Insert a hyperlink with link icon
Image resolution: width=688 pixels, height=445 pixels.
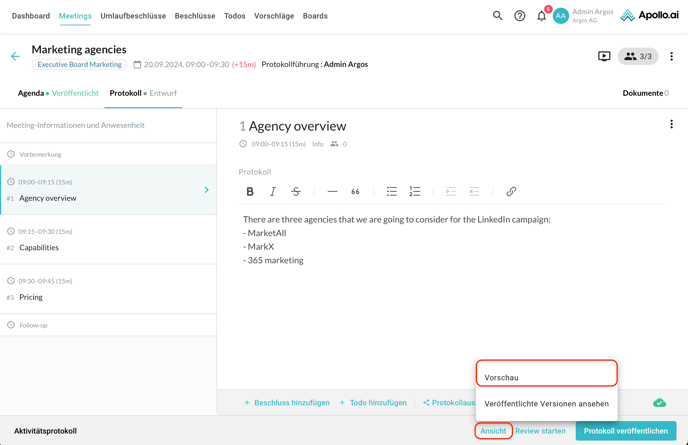tap(511, 192)
